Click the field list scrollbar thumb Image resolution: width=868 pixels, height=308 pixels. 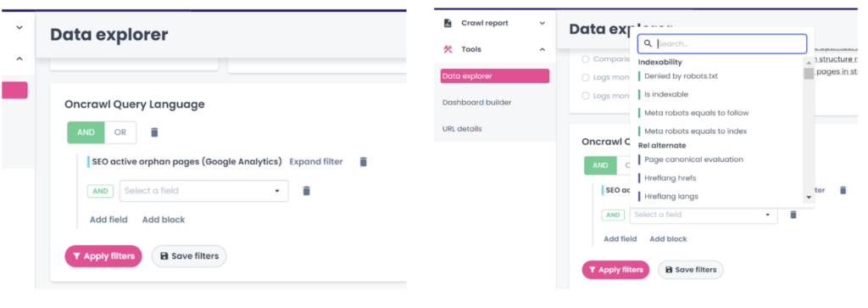tap(808, 73)
